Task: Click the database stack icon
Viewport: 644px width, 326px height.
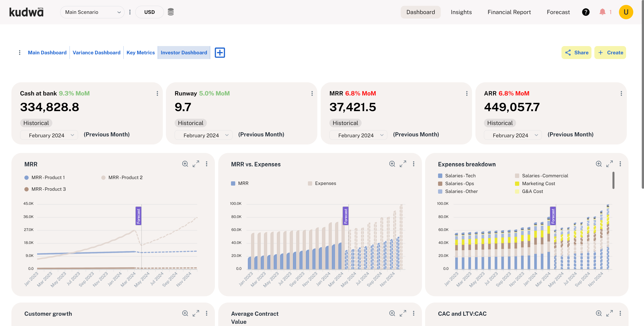Action: (170, 12)
